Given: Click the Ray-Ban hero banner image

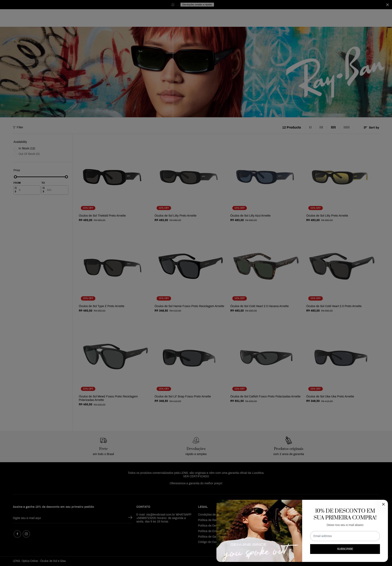Looking at the screenshot, I should click(196, 72).
